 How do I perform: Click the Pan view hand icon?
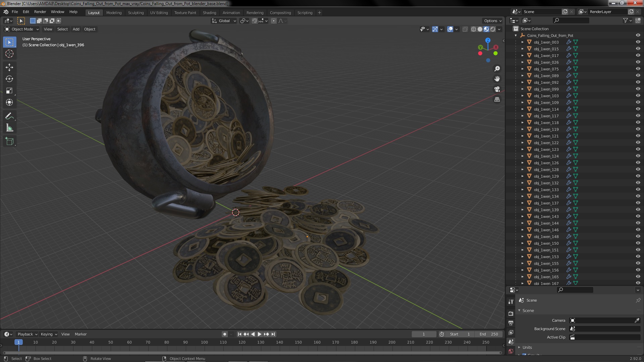497,79
